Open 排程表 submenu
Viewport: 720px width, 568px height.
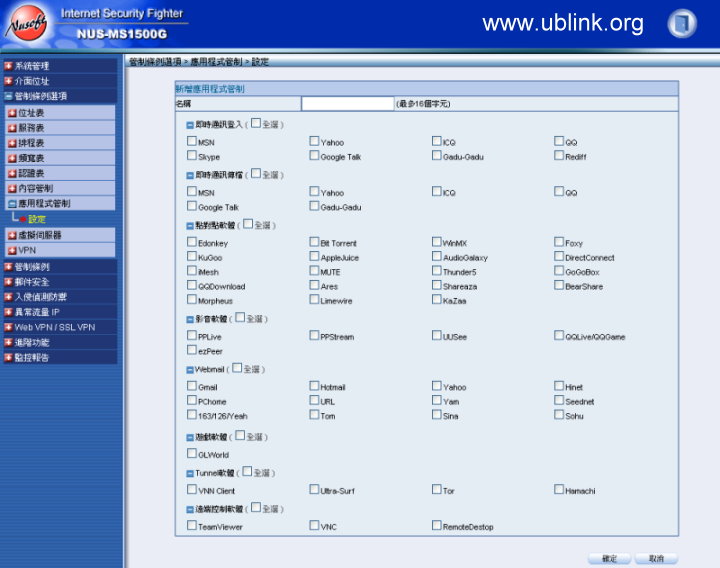pyautogui.click(x=60, y=143)
